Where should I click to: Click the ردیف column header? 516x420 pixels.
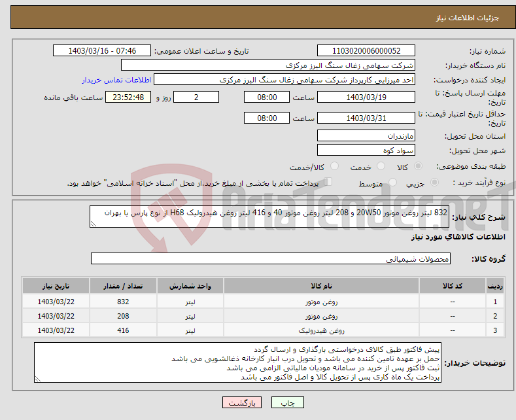(x=495, y=286)
